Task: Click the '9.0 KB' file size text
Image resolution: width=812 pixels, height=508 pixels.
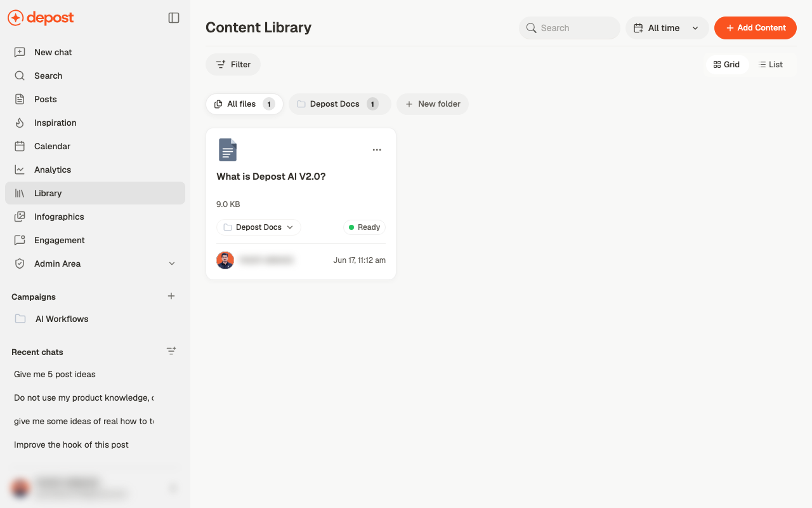Action: pos(228,204)
